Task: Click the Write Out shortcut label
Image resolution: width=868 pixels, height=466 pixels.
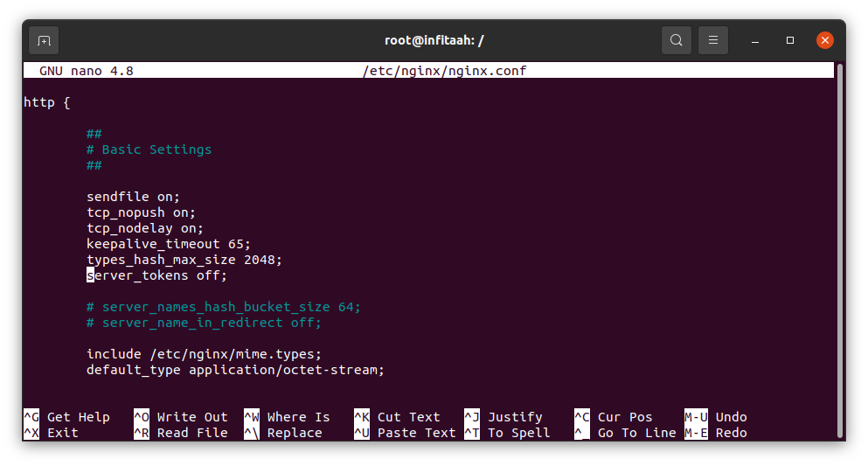Action: coord(191,417)
